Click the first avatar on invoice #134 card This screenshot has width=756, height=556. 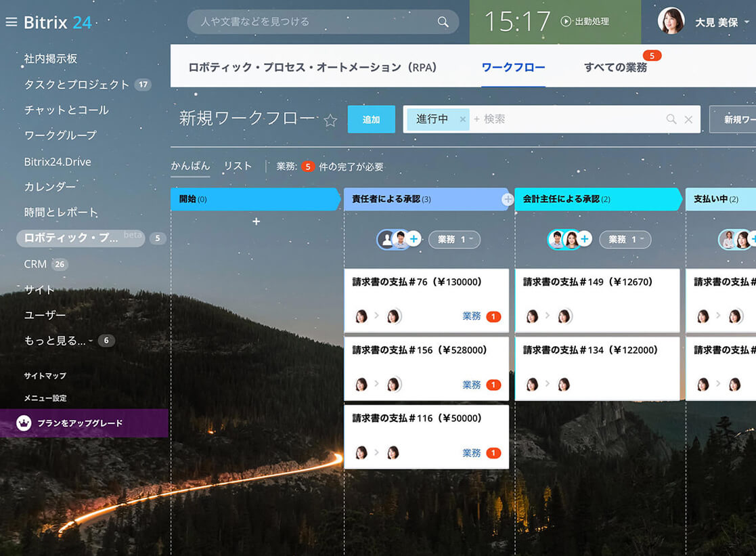pyautogui.click(x=532, y=384)
